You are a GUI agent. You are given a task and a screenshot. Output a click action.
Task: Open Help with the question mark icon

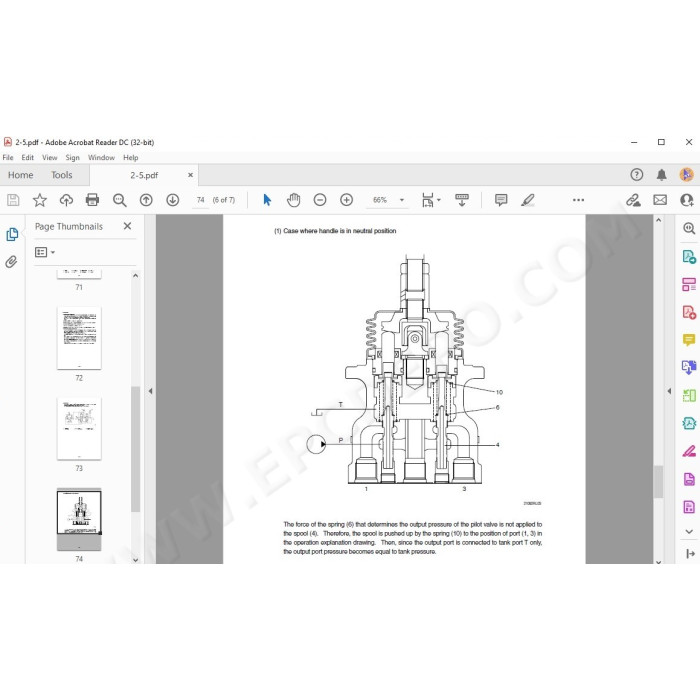[637, 175]
